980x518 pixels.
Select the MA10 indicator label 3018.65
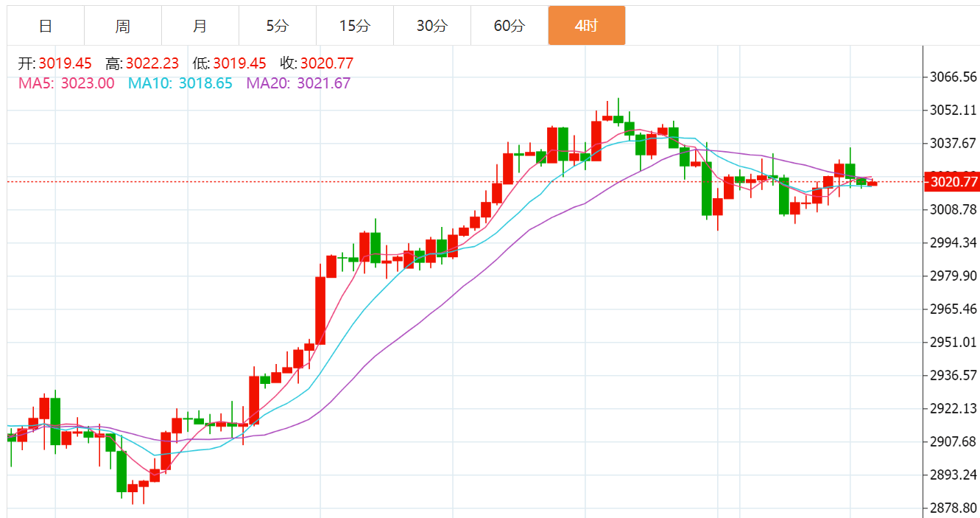(205, 83)
